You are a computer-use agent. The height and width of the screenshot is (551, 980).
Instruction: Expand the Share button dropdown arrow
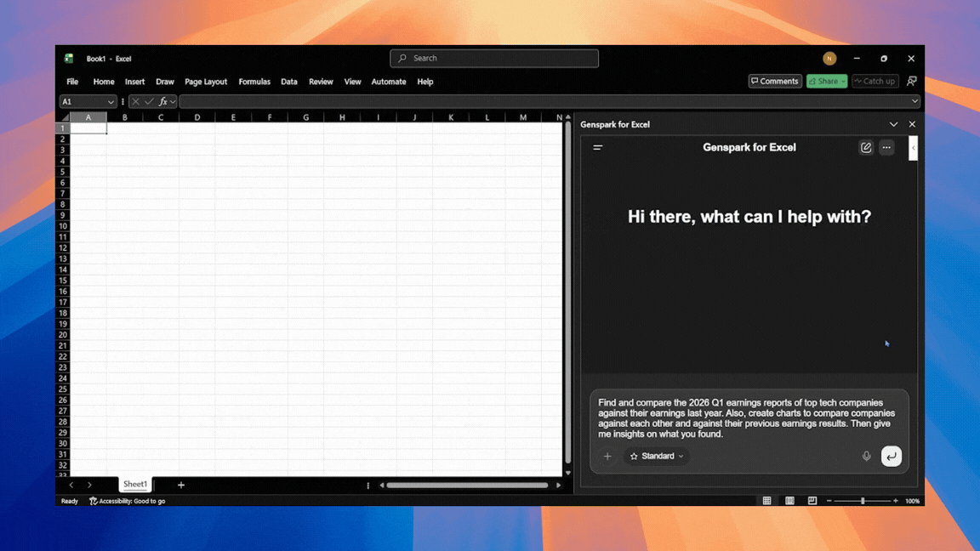[843, 82]
